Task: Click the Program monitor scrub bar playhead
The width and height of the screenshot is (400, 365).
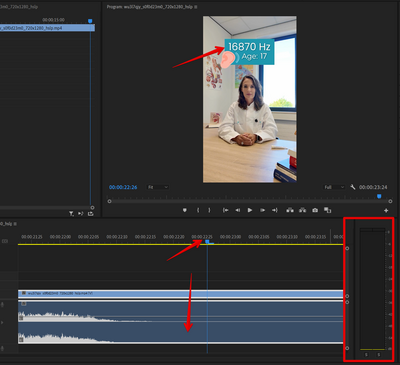Action: coord(379,196)
